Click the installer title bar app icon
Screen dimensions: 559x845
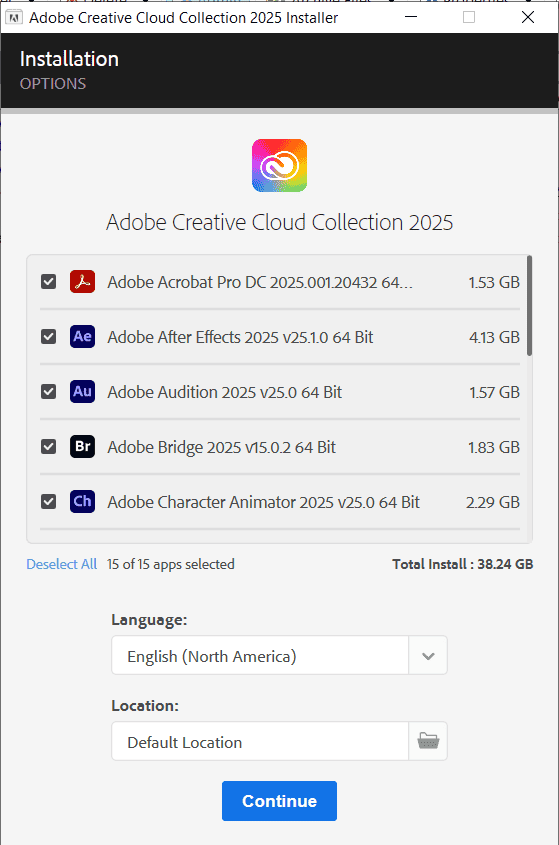coord(13,17)
